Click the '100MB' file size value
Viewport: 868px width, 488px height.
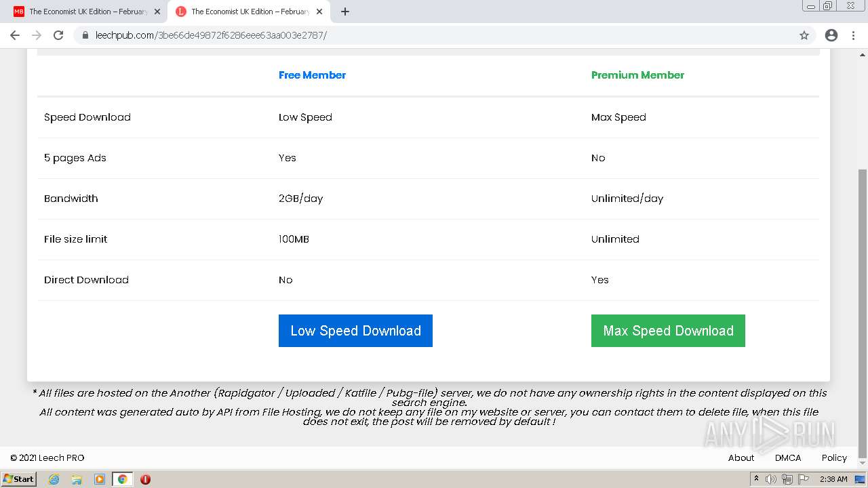point(294,239)
